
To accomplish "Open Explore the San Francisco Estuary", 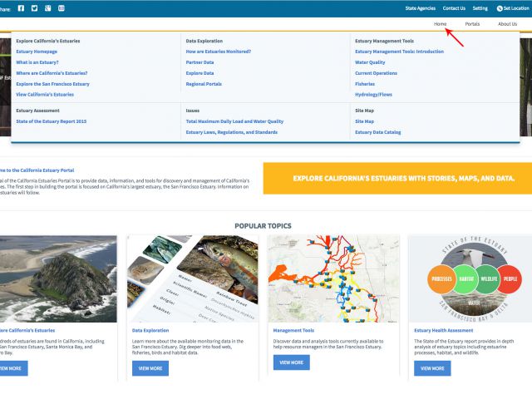I will pos(52,84).
